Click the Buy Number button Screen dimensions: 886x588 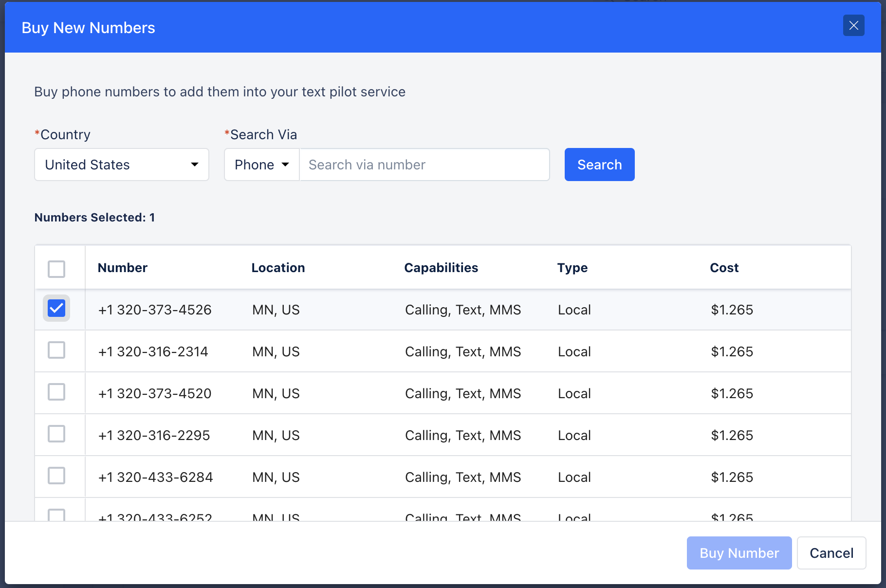point(739,553)
